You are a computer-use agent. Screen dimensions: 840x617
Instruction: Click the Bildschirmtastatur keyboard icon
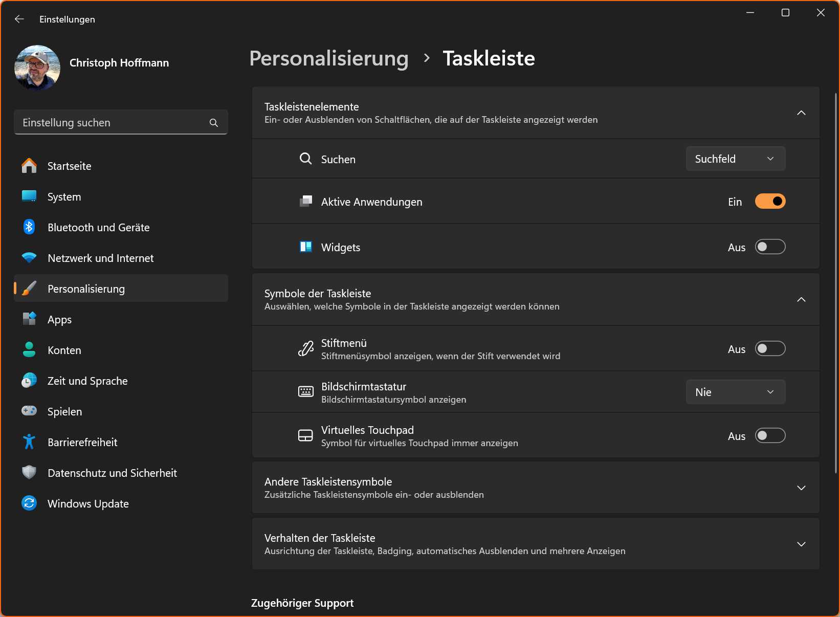tap(305, 392)
